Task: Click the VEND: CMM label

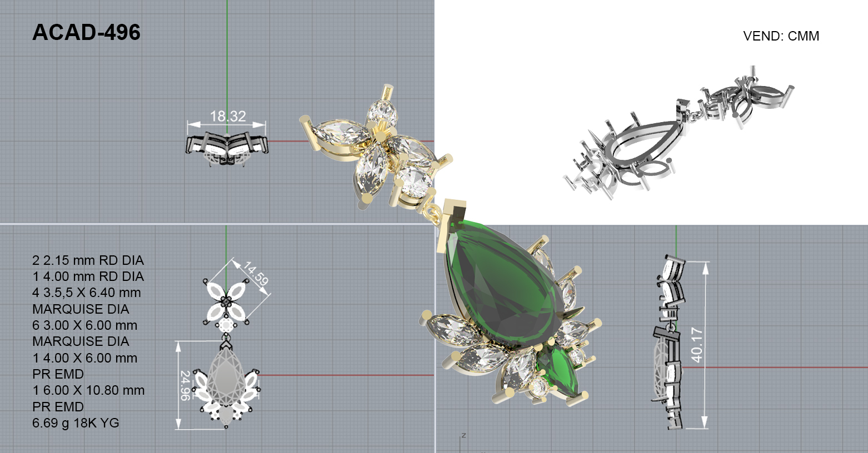Action: tap(781, 36)
